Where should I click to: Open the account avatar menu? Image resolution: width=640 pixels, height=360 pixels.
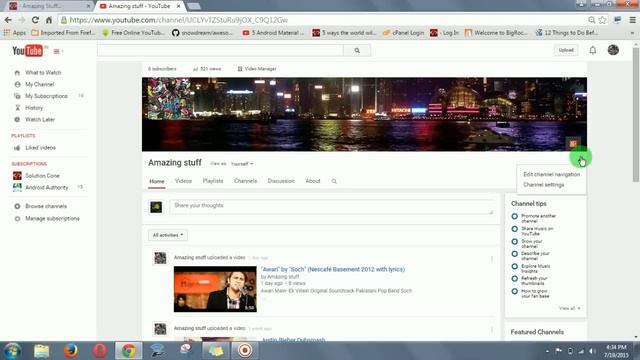coord(613,50)
